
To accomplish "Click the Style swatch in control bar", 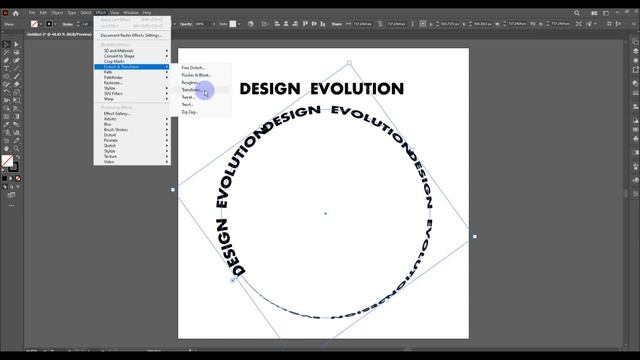I will point(233,24).
